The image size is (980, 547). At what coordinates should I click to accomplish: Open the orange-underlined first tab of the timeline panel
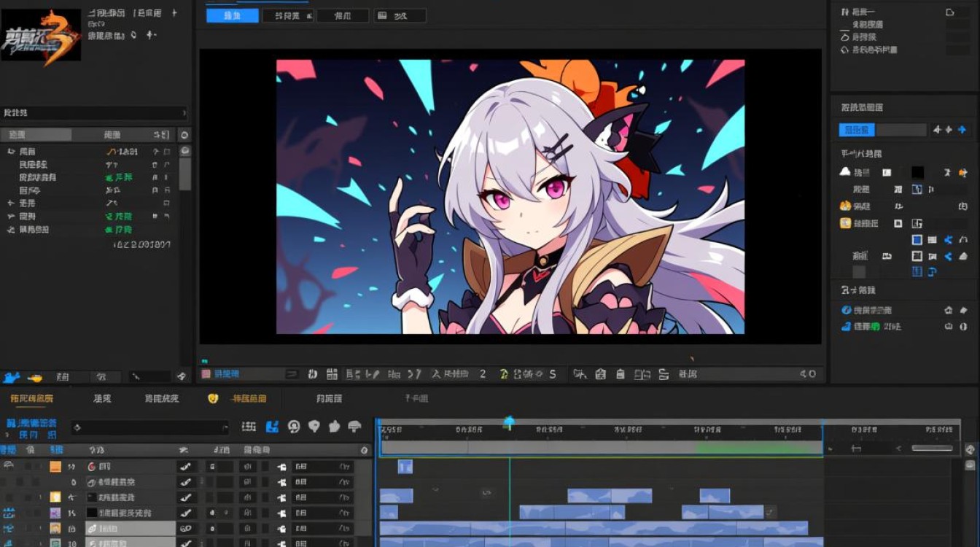pos(31,398)
